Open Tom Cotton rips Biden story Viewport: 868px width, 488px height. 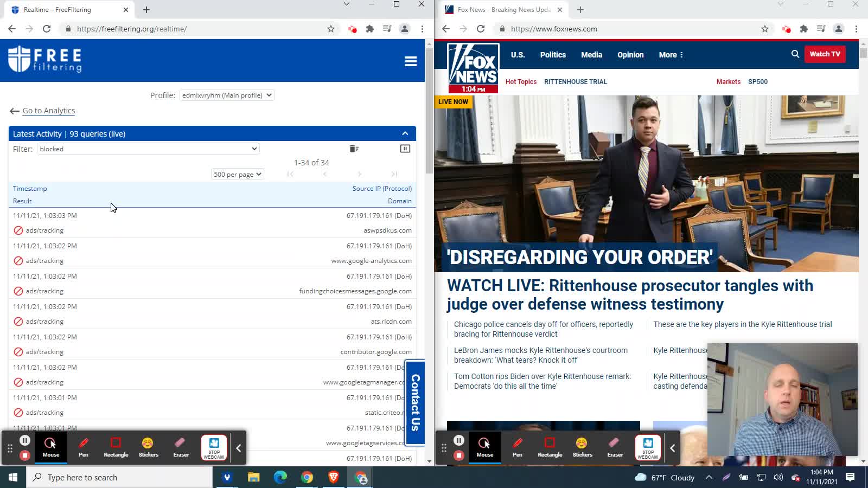click(542, 381)
